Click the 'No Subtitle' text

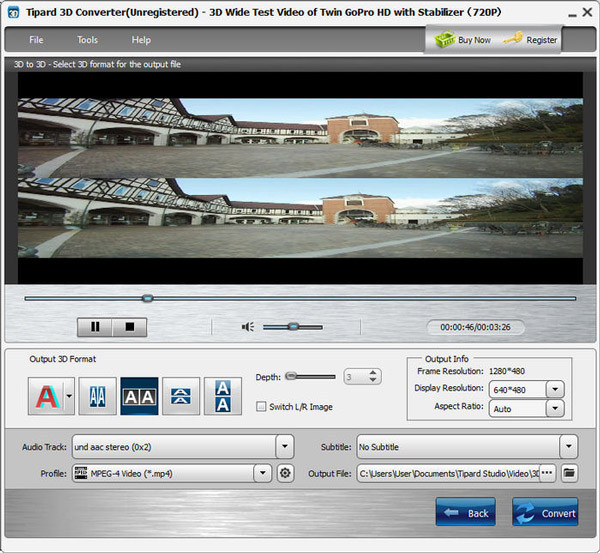tap(379, 447)
